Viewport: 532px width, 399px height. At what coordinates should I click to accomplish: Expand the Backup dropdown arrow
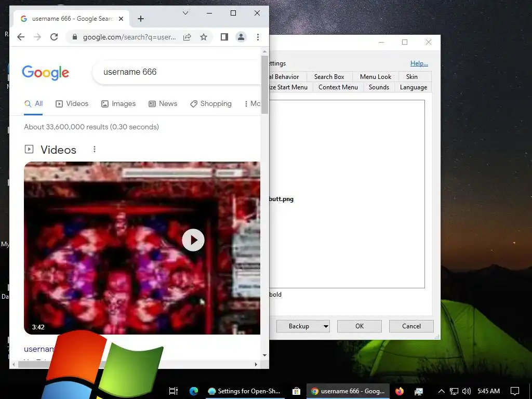pyautogui.click(x=326, y=326)
